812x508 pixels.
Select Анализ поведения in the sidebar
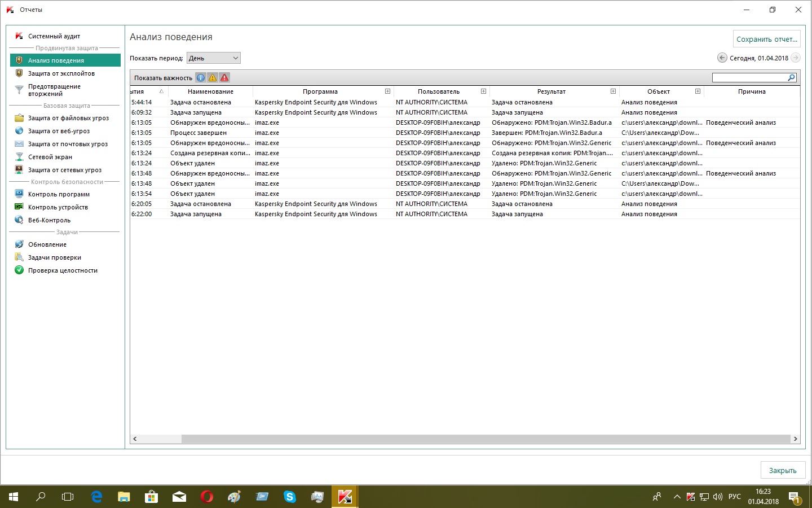65,60
